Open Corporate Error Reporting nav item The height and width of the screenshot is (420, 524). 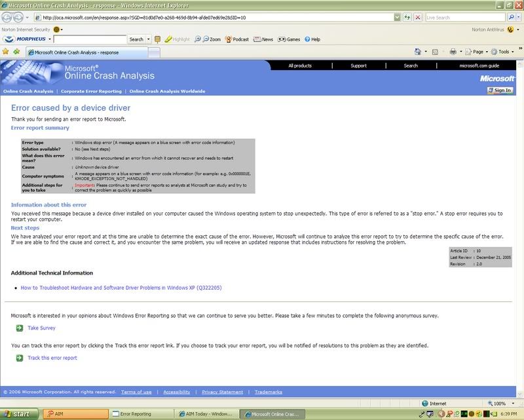coord(91,91)
